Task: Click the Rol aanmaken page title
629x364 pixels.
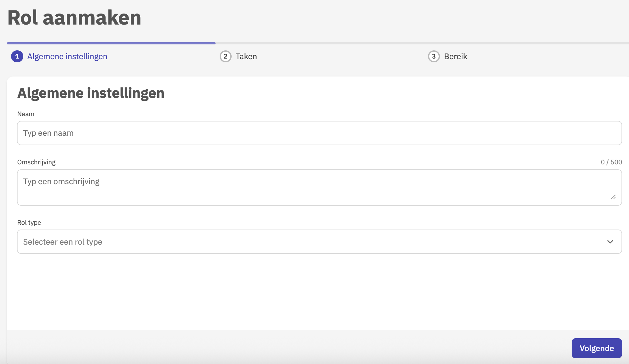Action: pos(74,18)
